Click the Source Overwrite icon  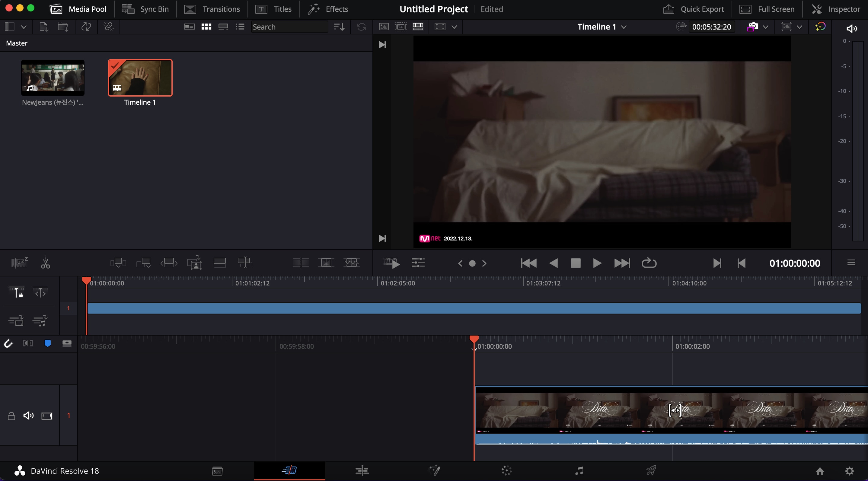tap(245, 263)
